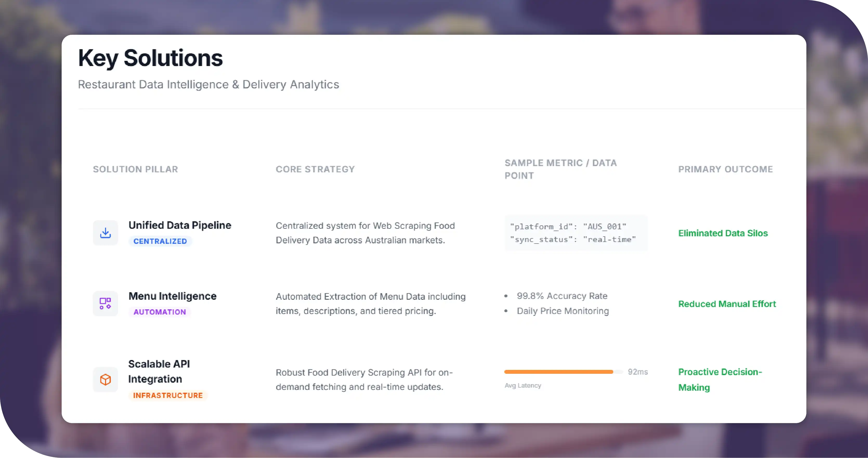Viewport: 868px width, 458px height.
Task: Click the Daily Price Monitoring bullet
Action: [563, 311]
